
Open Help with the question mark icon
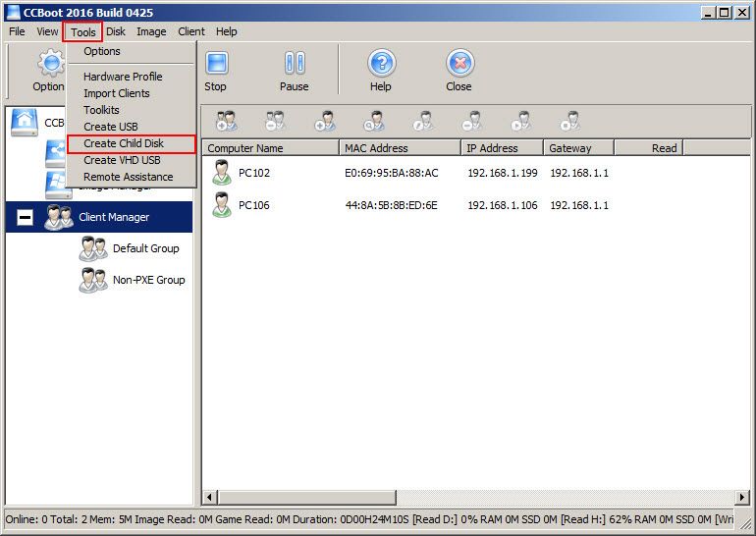coord(381,63)
